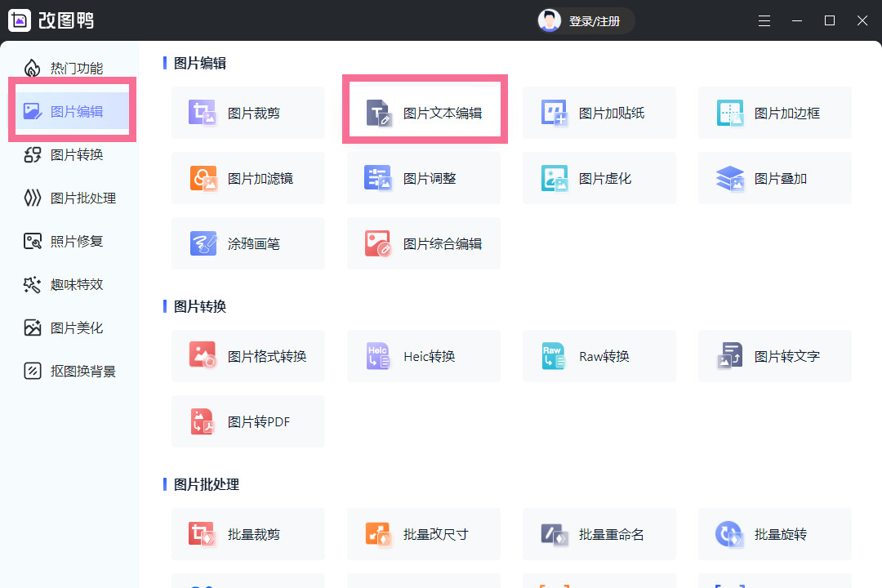Click the 图片格式转换 icon

coord(203,355)
